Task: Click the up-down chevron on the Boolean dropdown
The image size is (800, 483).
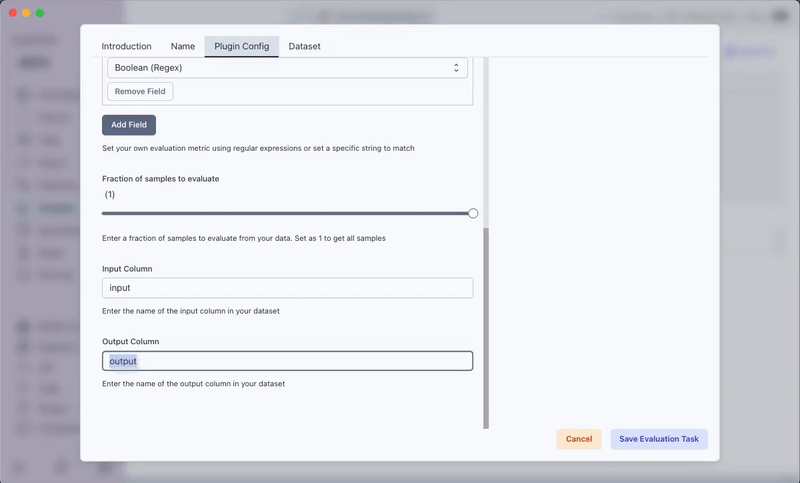Action: (456, 68)
